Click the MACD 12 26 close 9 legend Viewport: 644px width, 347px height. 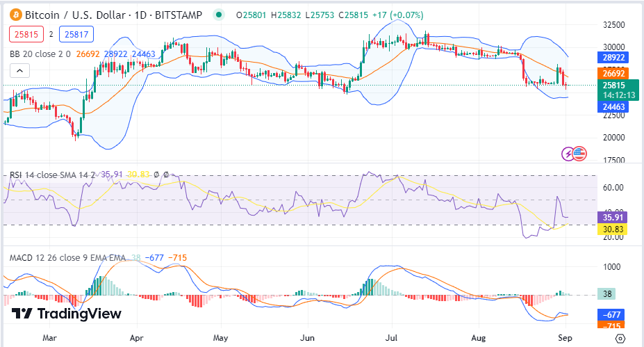click(x=68, y=258)
